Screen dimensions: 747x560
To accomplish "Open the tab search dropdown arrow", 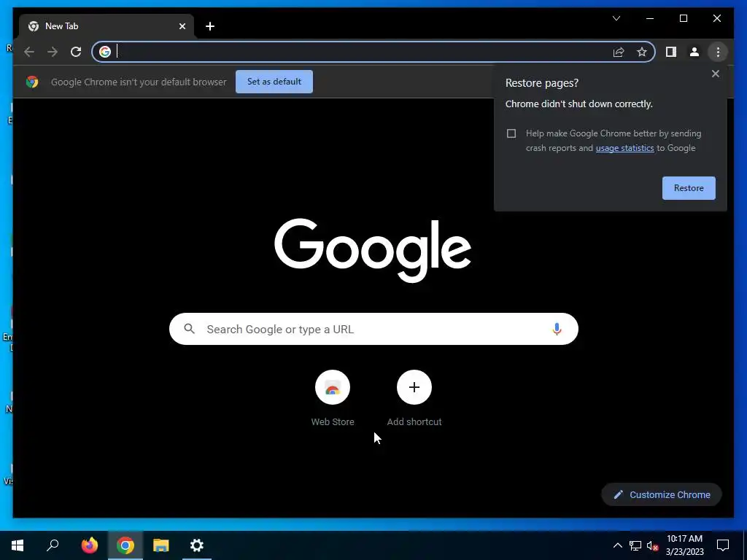I will pos(616,18).
